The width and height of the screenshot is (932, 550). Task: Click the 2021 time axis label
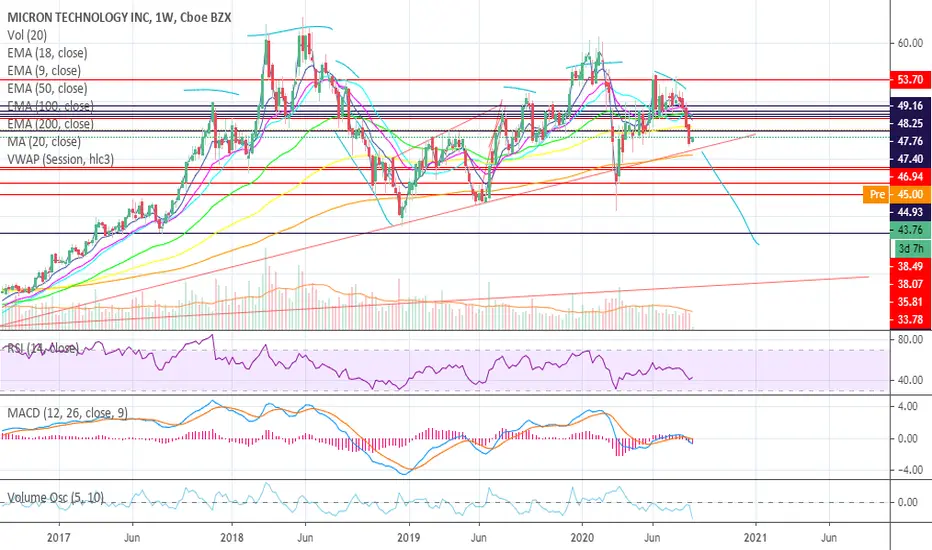(755, 538)
